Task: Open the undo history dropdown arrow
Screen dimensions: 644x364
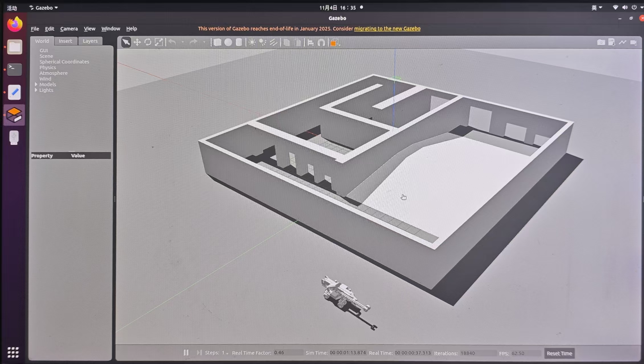Action: click(x=183, y=42)
